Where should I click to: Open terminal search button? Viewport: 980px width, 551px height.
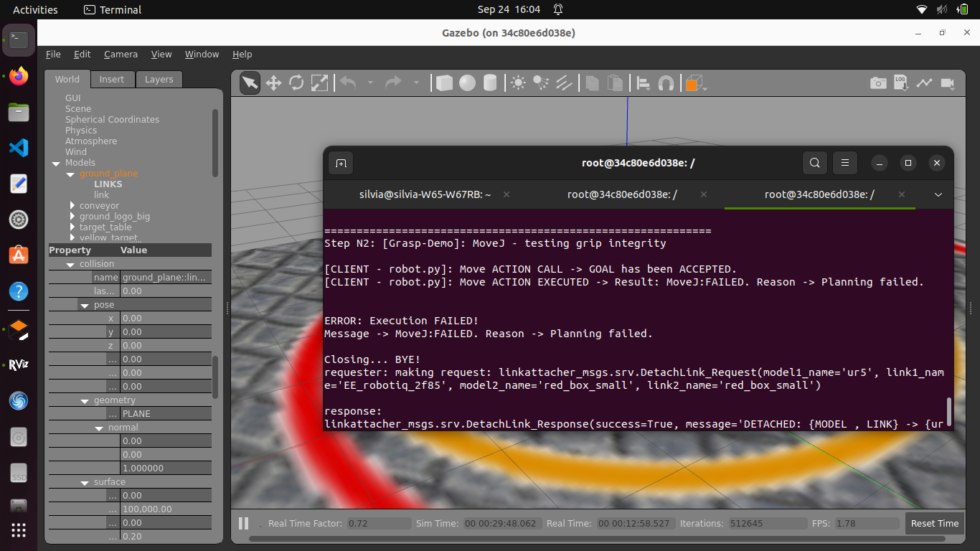click(x=814, y=163)
